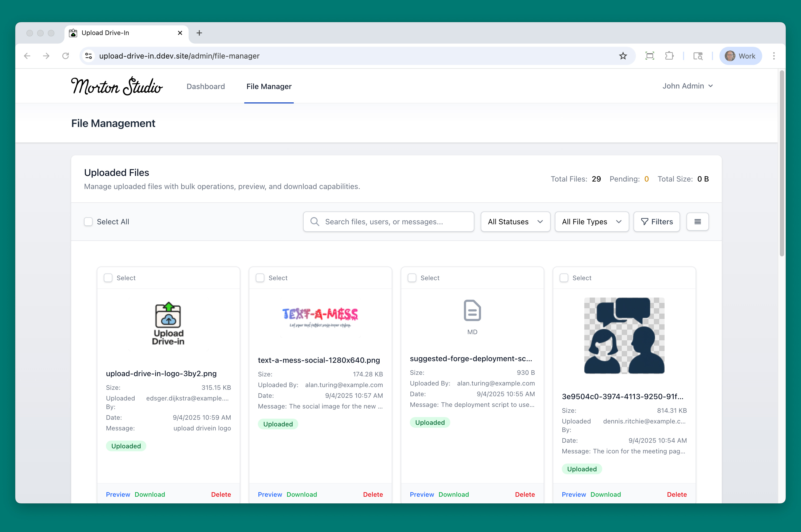Open site information icon in address bar
801x532 pixels.
[x=89, y=56]
